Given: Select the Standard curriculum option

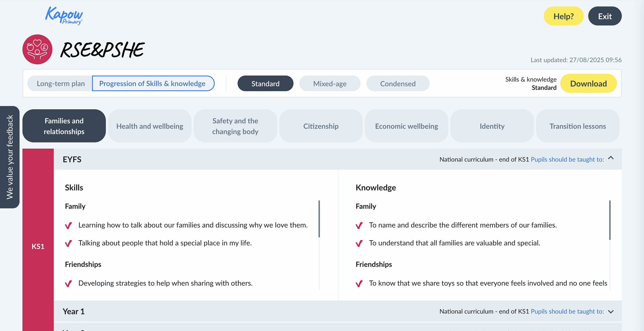Looking at the screenshot, I should (265, 84).
